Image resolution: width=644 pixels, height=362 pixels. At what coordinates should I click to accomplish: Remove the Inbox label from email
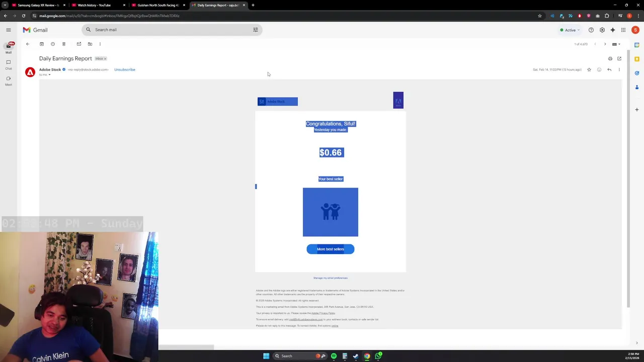pyautogui.click(x=105, y=59)
